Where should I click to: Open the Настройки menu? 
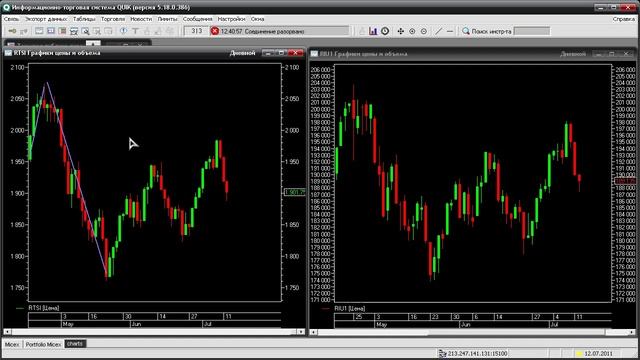tap(231, 19)
